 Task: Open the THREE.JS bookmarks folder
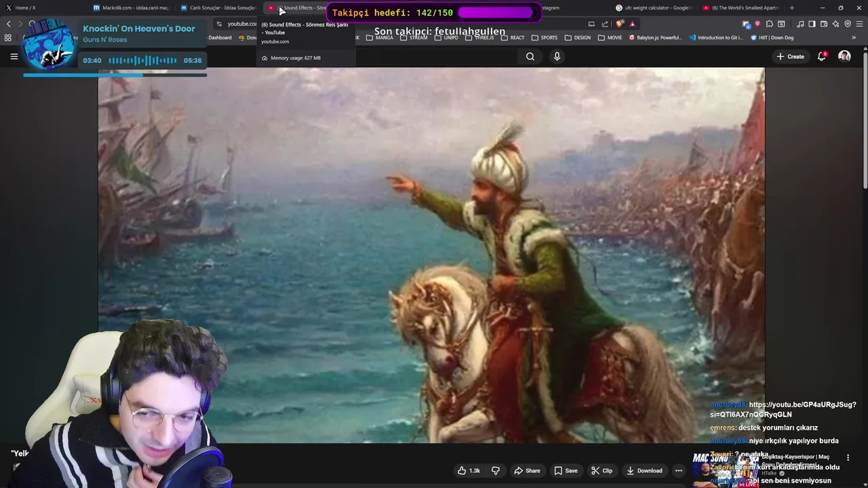479,38
